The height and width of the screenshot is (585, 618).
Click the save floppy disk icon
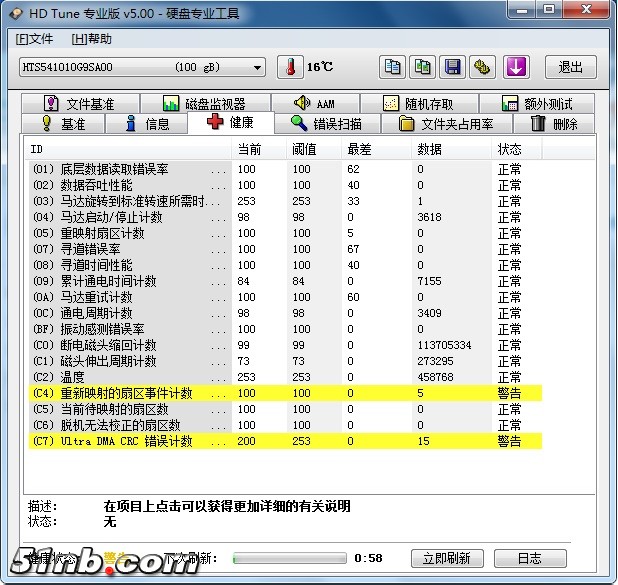click(453, 67)
